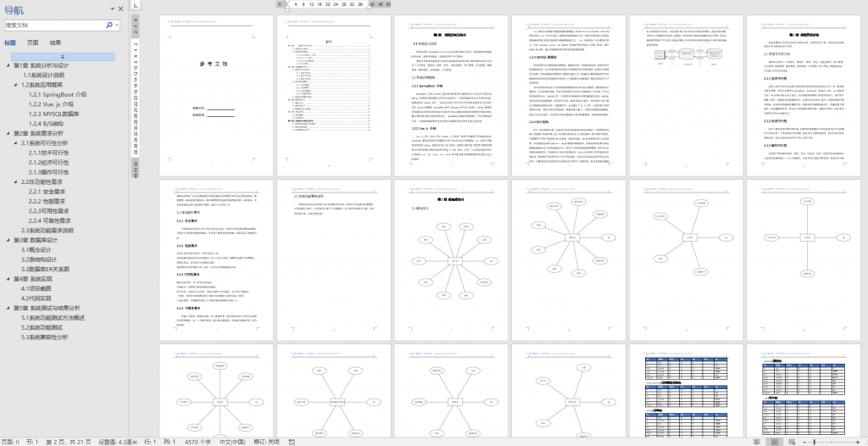868x446 pixels.
Task: Open word count via 4570 个字
Action: [x=198, y=442]
